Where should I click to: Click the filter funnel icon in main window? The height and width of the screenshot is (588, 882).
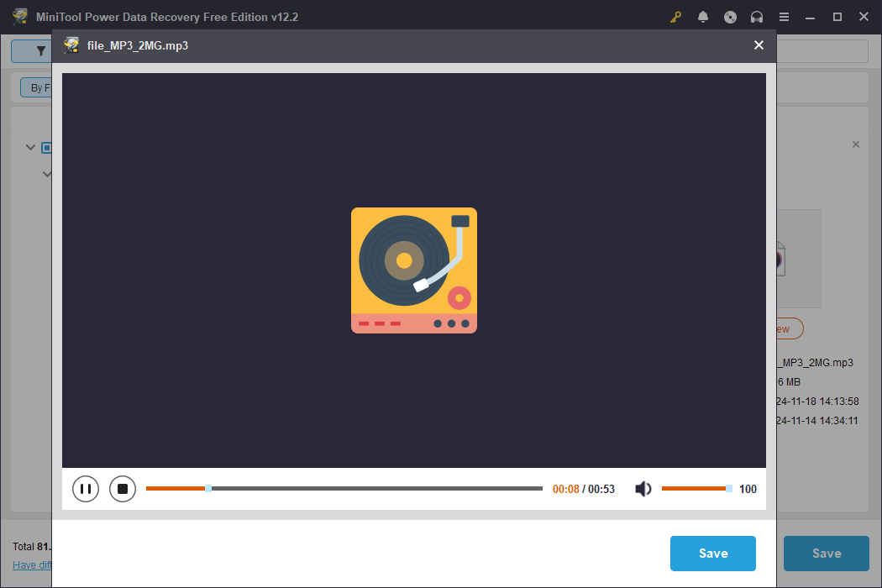pos(40,51)
